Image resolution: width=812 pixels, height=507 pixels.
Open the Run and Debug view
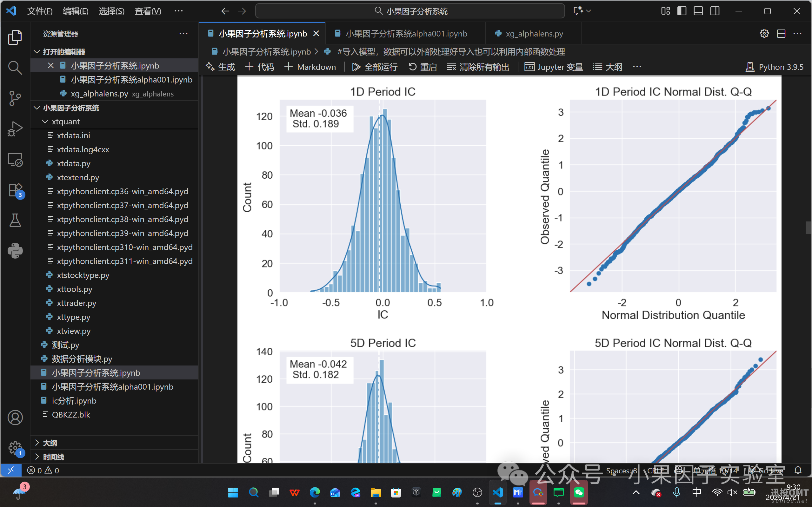point(15,129)
